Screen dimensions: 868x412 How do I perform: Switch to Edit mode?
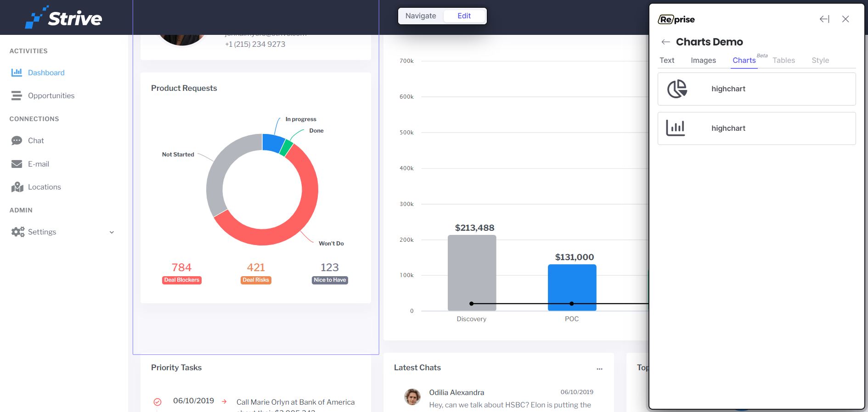[x=464, y=16]
